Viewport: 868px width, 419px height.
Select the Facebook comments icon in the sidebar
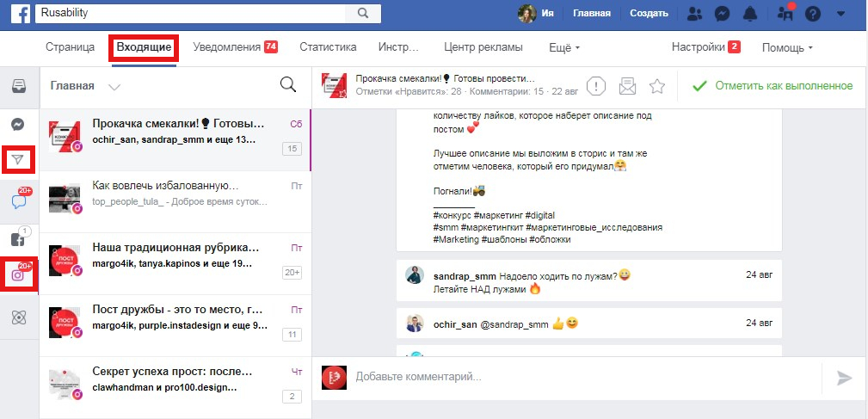click(18, 239)
